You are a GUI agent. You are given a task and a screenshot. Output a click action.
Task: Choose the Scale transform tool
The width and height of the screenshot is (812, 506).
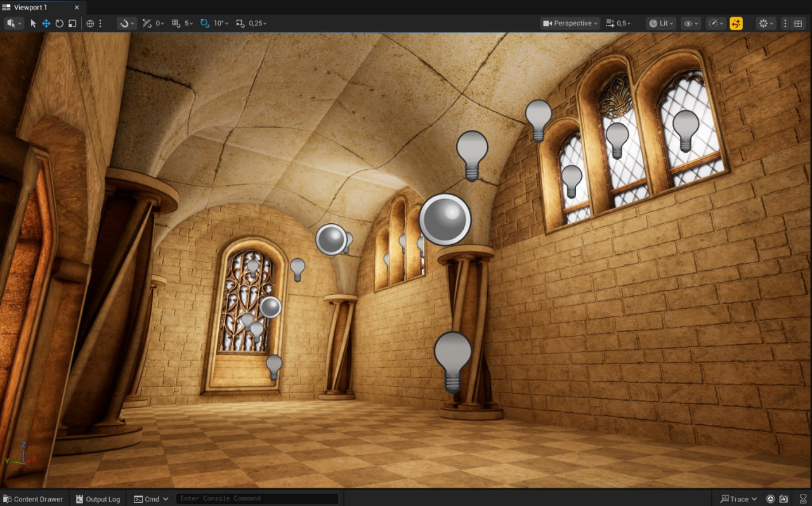72,23
